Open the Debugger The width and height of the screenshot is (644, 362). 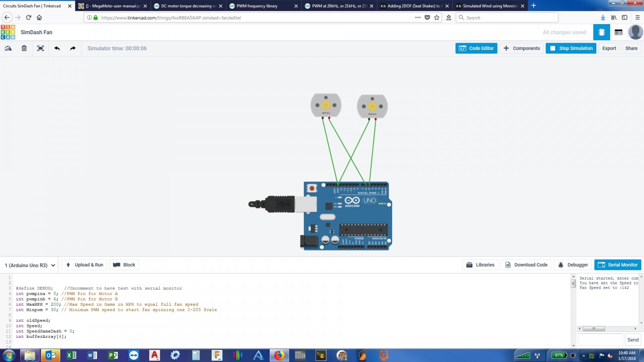pos(573,265)
